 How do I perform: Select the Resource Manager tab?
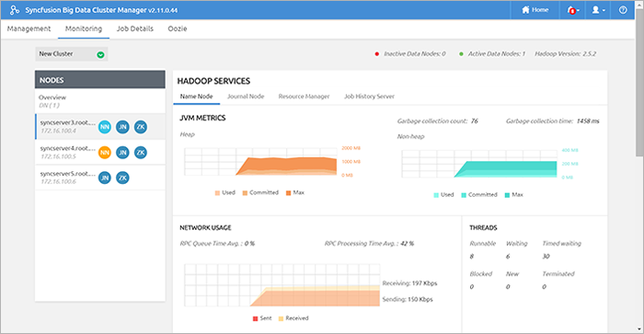click(x=304, y=97)
